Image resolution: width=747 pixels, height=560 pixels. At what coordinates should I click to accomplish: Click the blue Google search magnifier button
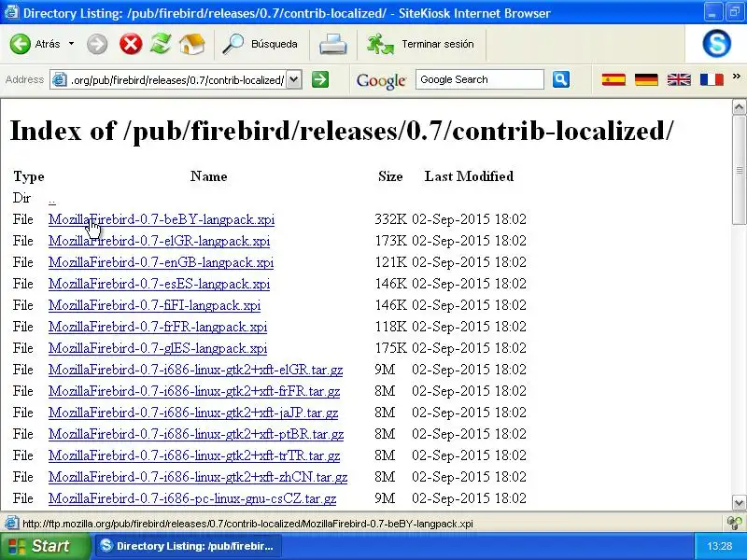561,79
